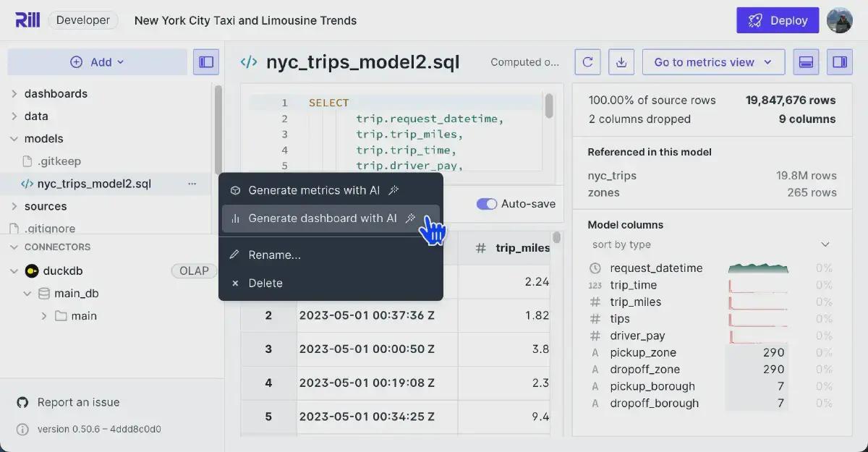
Task: Toggle the left sidebar panel icon
Action: coord(206,62)
